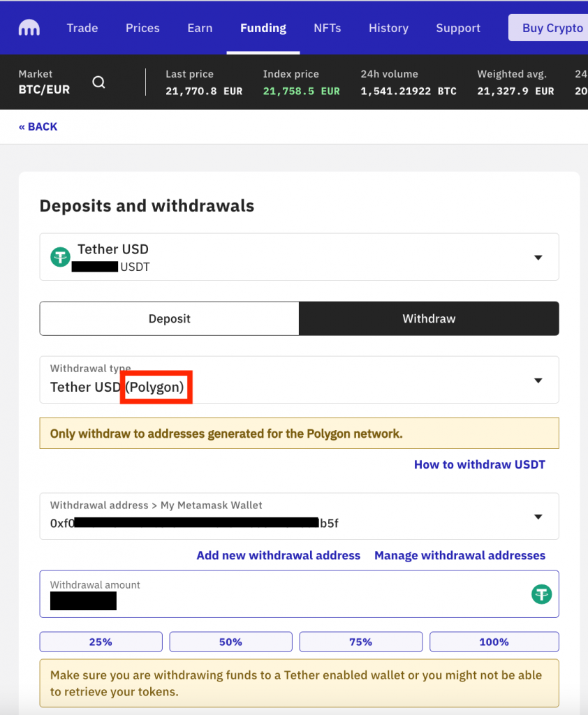
Task: Click the Withdrawal amount input field
Action: coord(279,595)
